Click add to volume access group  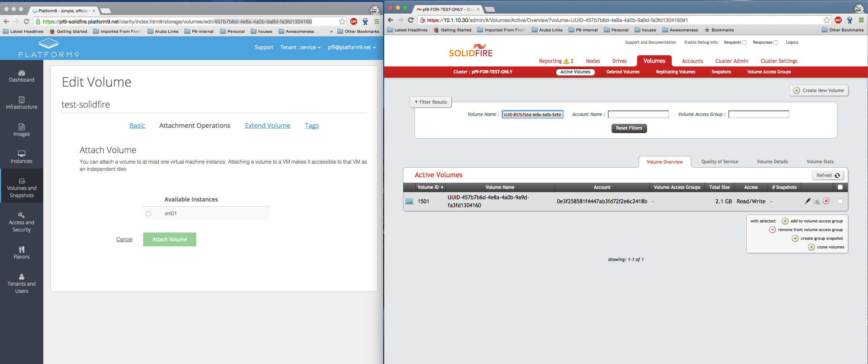pyautogui.click(x=812, y=221)
